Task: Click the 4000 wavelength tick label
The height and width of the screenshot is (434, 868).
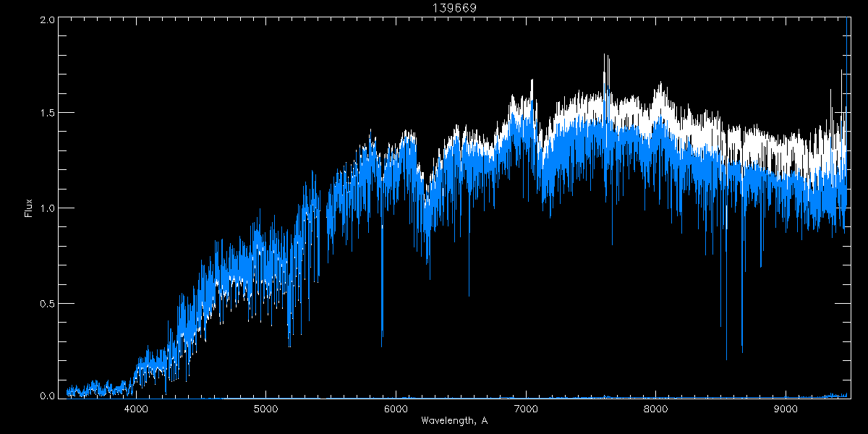Action: [136, 409]
